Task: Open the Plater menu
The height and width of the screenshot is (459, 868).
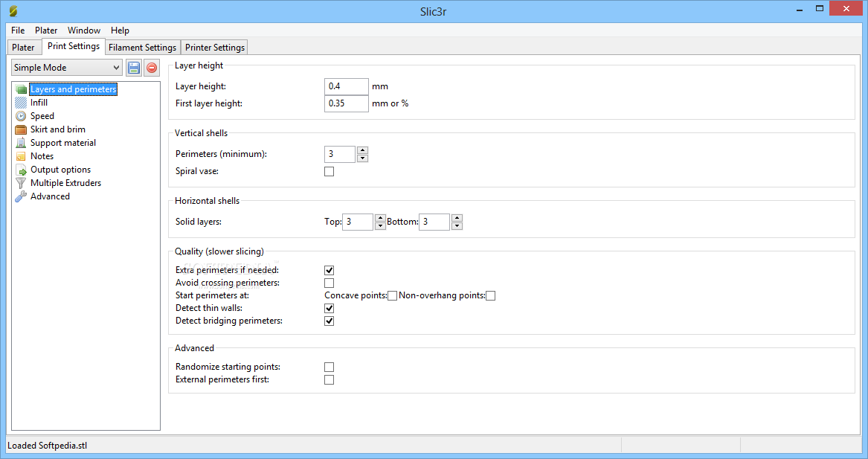Action: click(x=46, y=31)
